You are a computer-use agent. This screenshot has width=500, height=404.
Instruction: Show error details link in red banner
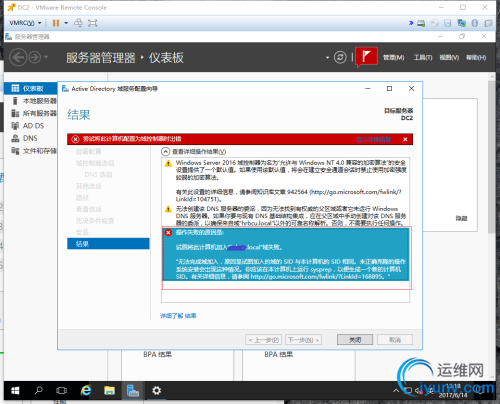(x=374, y=139)
